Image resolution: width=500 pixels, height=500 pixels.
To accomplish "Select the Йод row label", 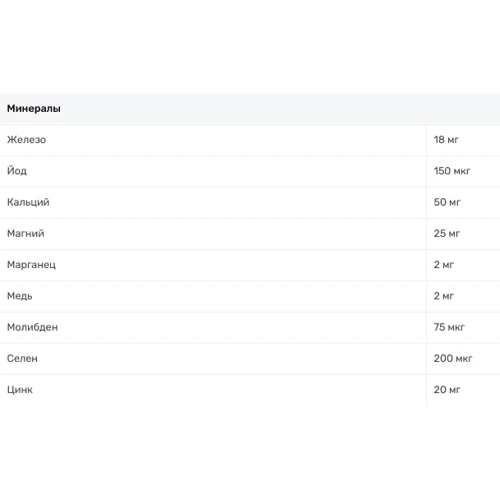I will pos(17,171).
